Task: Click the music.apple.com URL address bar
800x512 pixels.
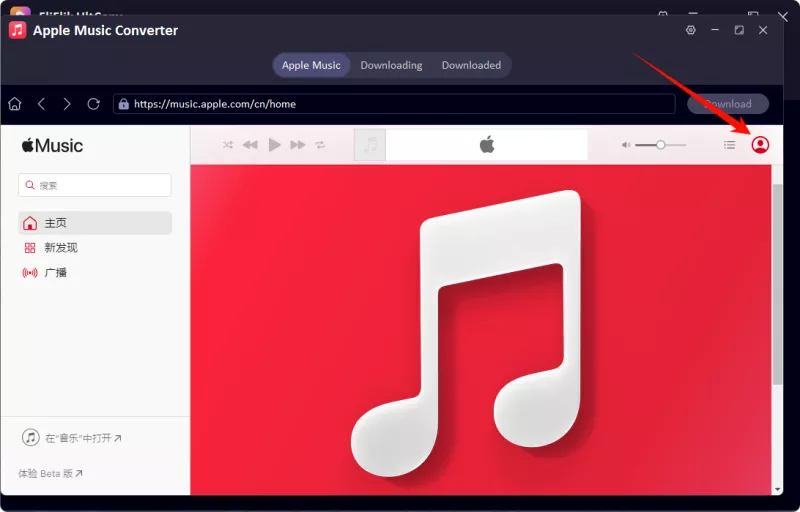Action: point(394,104)
